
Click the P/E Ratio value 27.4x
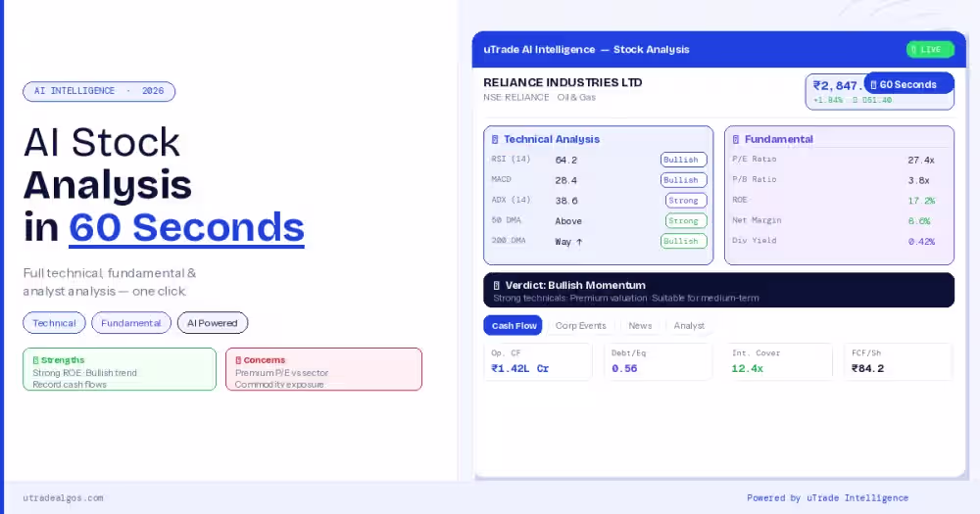(921, 160)
